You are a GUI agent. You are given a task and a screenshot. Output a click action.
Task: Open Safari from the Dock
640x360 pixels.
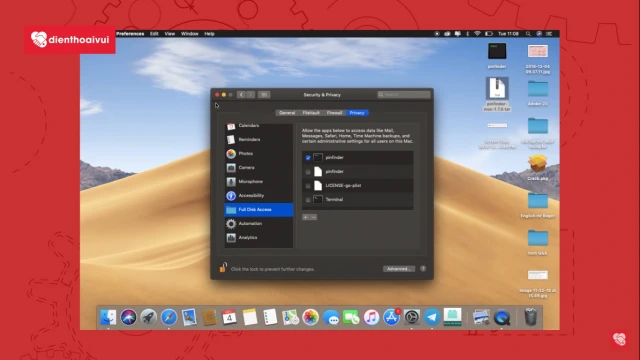coord(169,317)
